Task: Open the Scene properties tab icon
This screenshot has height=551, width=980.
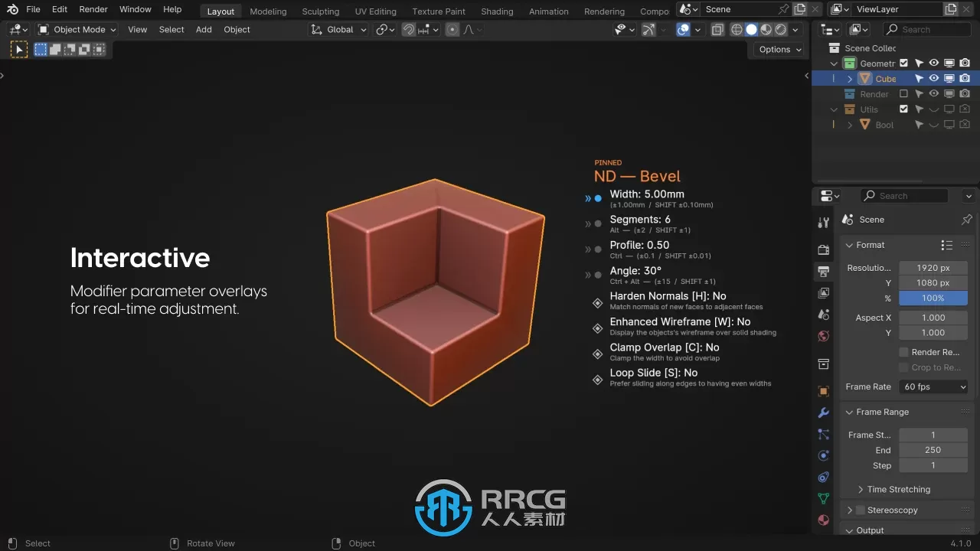Action: point(824,314)
